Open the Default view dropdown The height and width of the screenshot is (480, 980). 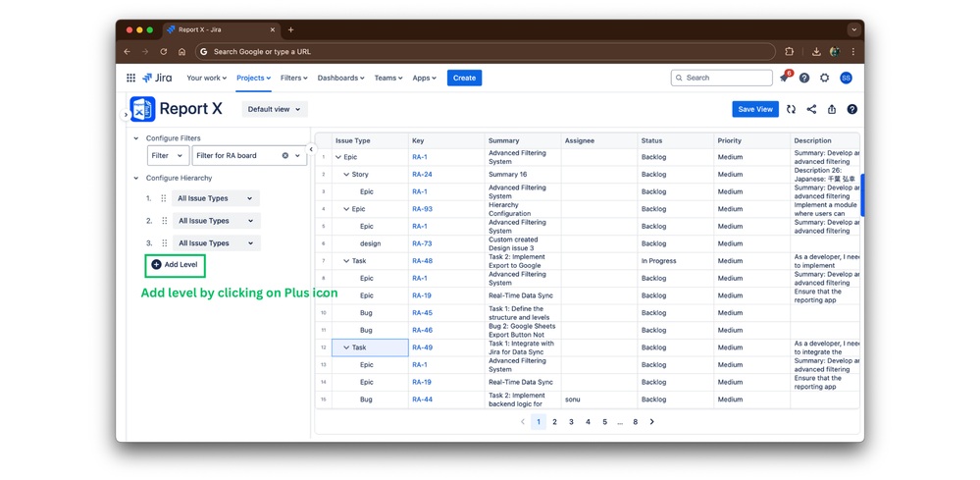[x=275, y=109]
